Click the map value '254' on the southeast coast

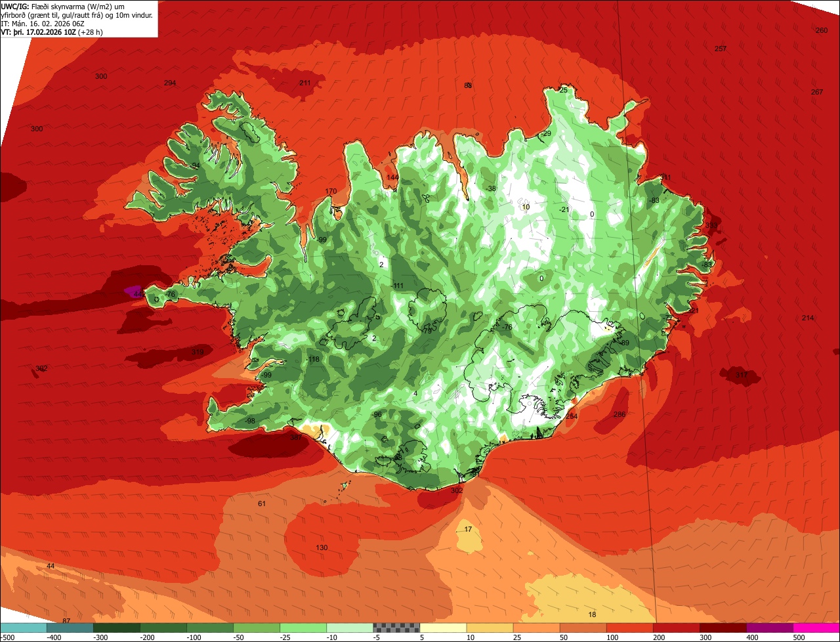(571, 416)
